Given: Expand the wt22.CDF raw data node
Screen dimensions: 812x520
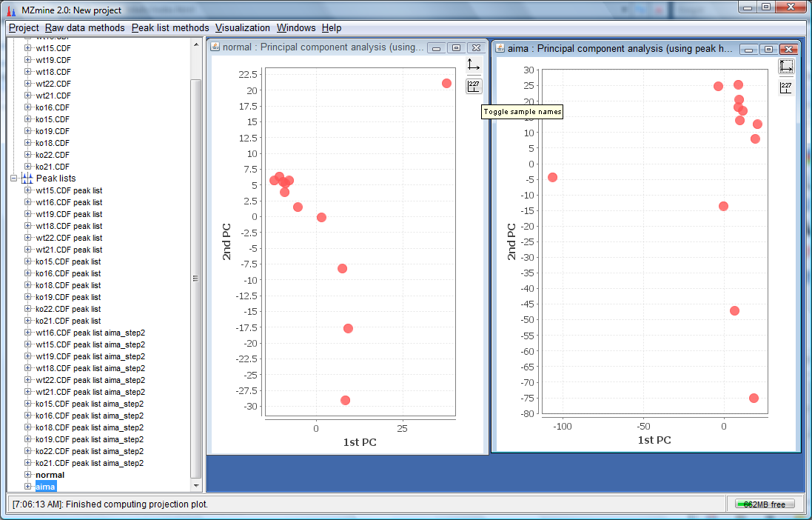Looking at the screenshot, I should pyautogui.click(x=27, y=84).
